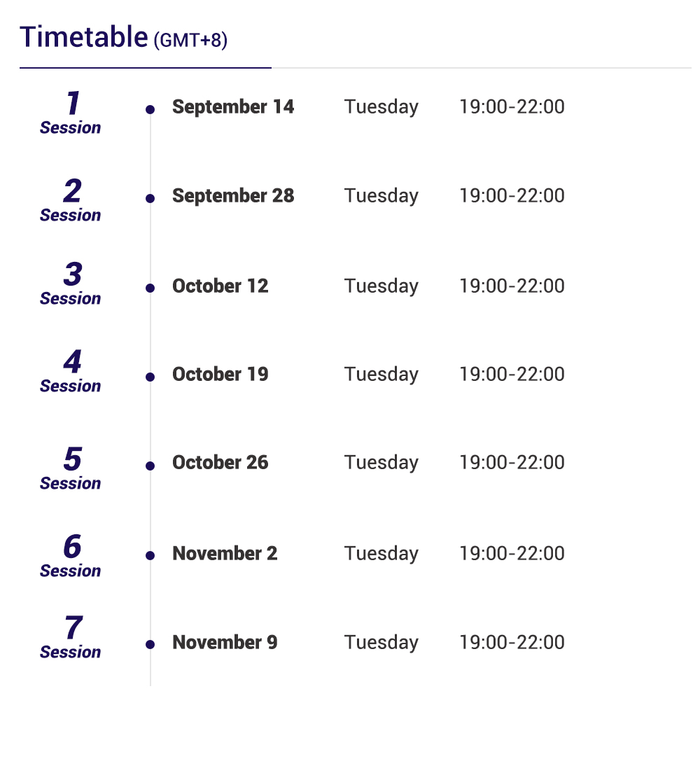Click the 19:00-22:00 time for September 14
Viewport: 700px width, 773px height.
click(512, 107)
